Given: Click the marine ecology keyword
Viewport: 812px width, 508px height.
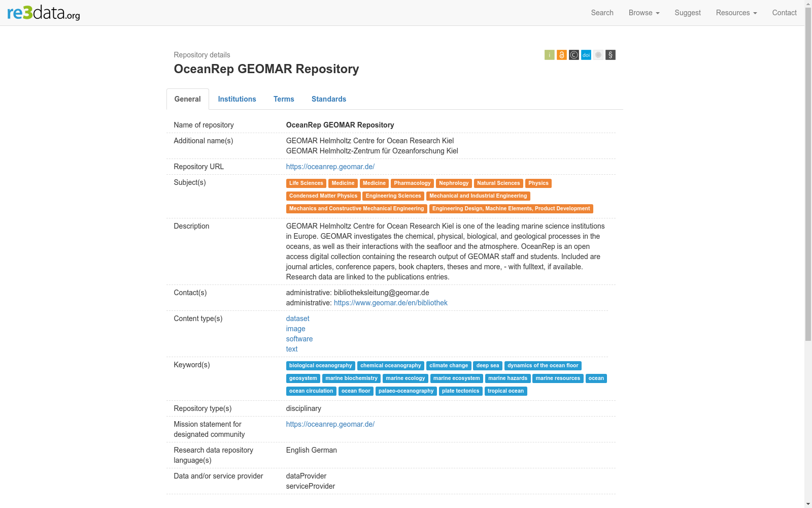Looking at the screenshot, I should click(x=405, y=378).
